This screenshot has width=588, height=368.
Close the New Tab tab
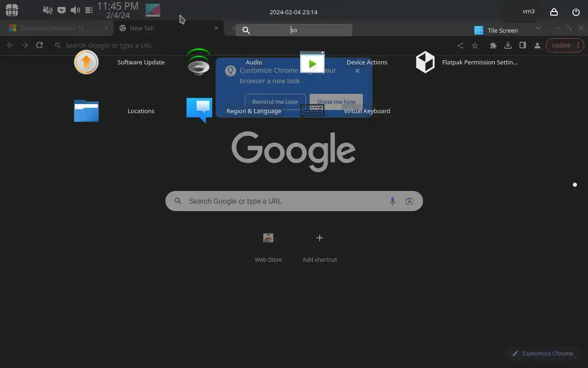(x=216, y=28)
